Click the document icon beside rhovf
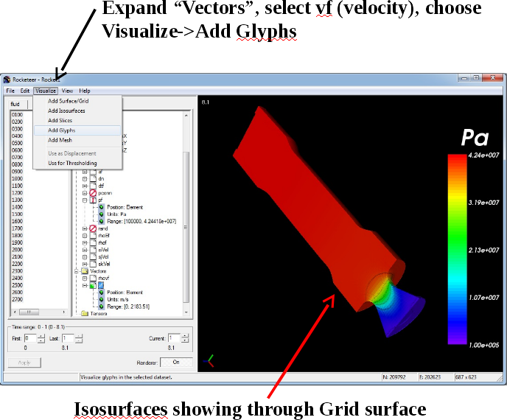This screenshot has height=420, width=507. [x=93, y=278]
